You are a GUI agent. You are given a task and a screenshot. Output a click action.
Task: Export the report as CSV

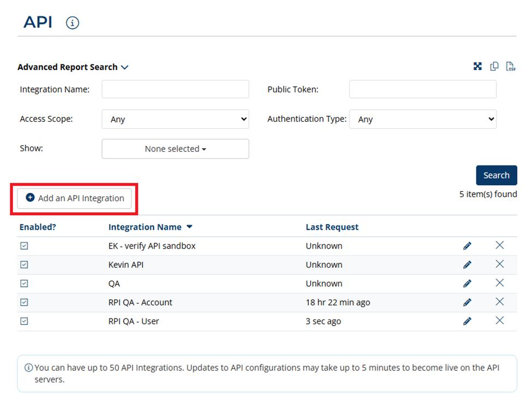point(511,67)
